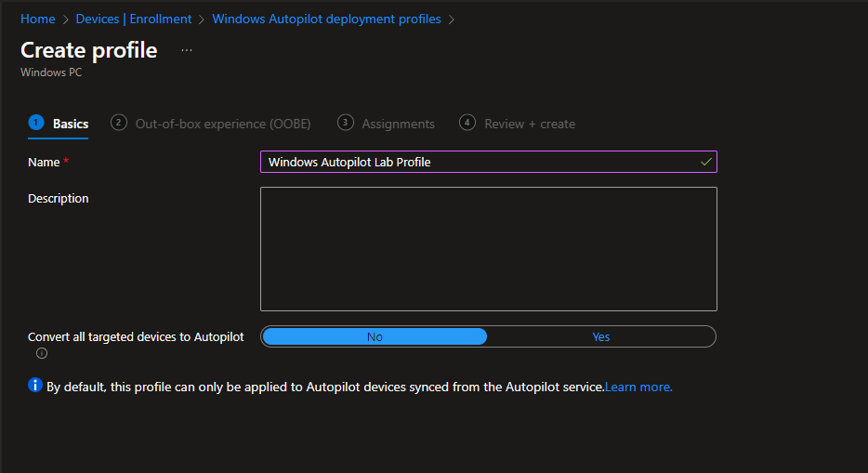Image resolution: width=868 pixels, height=473 pixels.
Task: Navigate to Home breadcrumb
Action: pyautogui.click(x=38, y=19)
